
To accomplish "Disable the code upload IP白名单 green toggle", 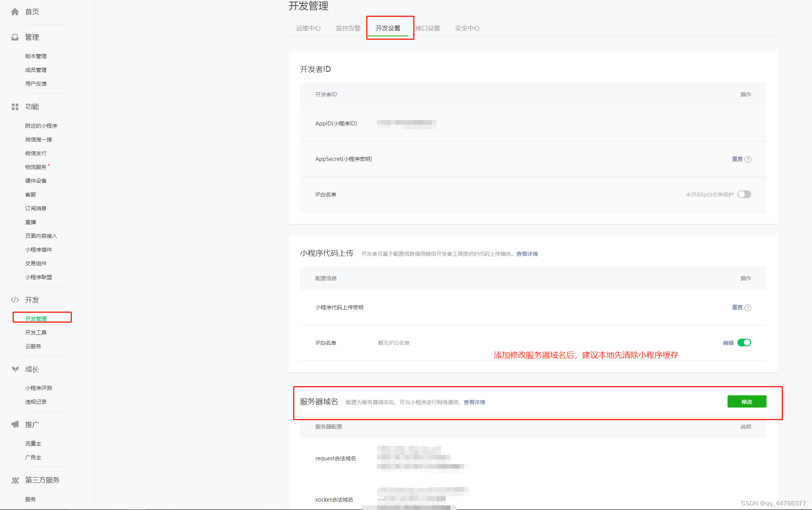I will point(744,343).
